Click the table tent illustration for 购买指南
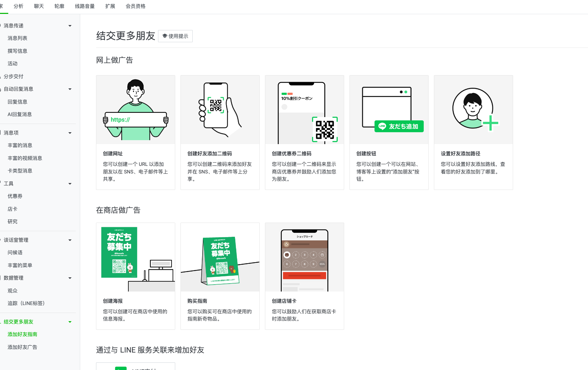This screenshot has height=370, width=588. click(220, 257)
